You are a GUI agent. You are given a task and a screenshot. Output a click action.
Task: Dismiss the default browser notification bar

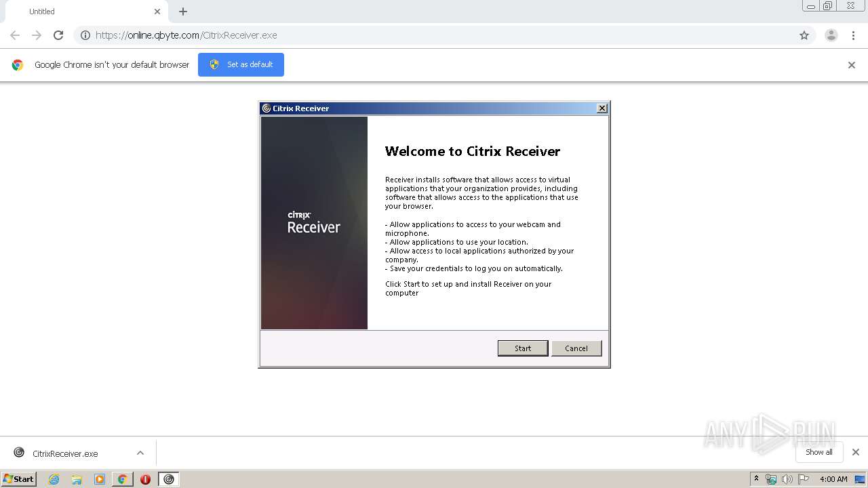[852, 65]
